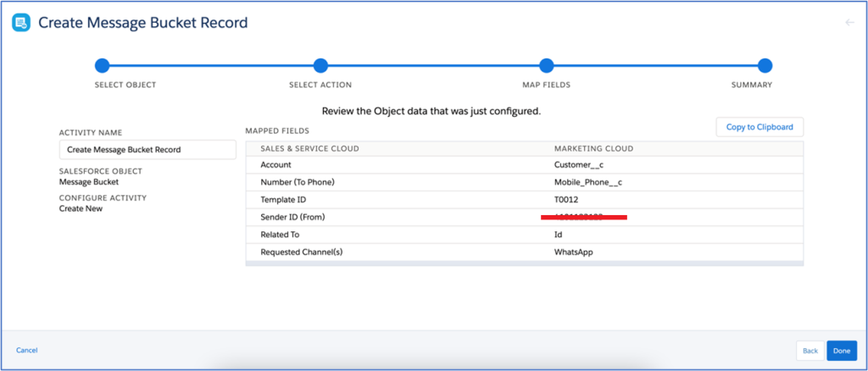Viewport: 868px width, 371px height.
Task: Click the Summary step circle
Action: (765, 65)
